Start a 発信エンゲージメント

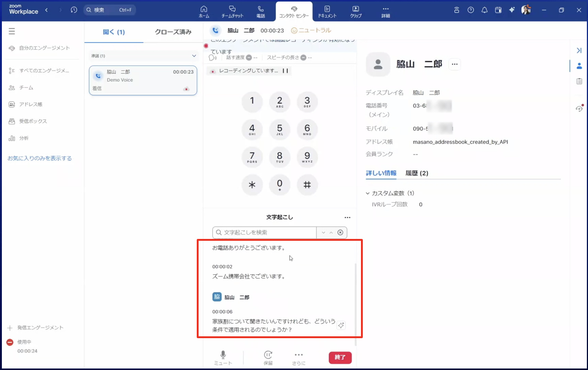coord(36,328)
